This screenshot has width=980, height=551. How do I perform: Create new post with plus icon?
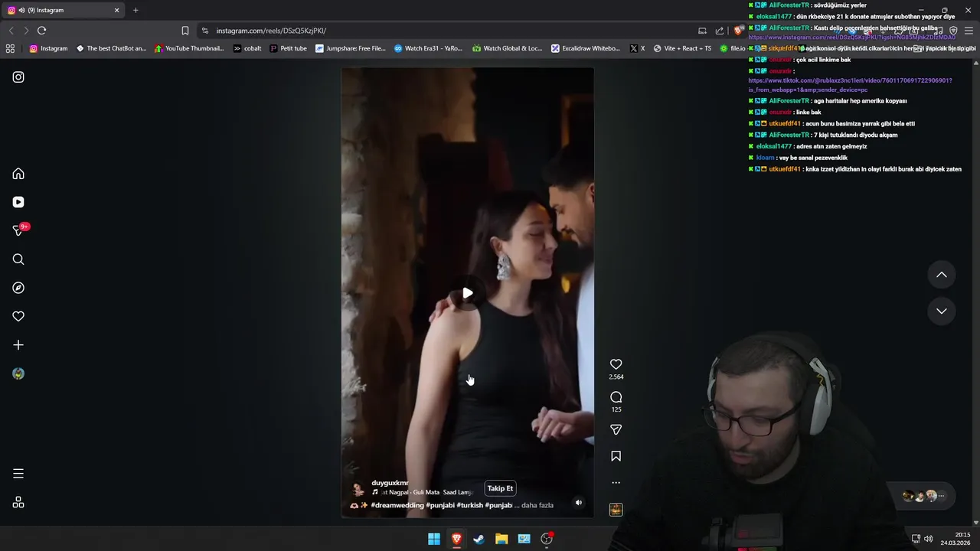pyautogui.click(x=18, y=345)
